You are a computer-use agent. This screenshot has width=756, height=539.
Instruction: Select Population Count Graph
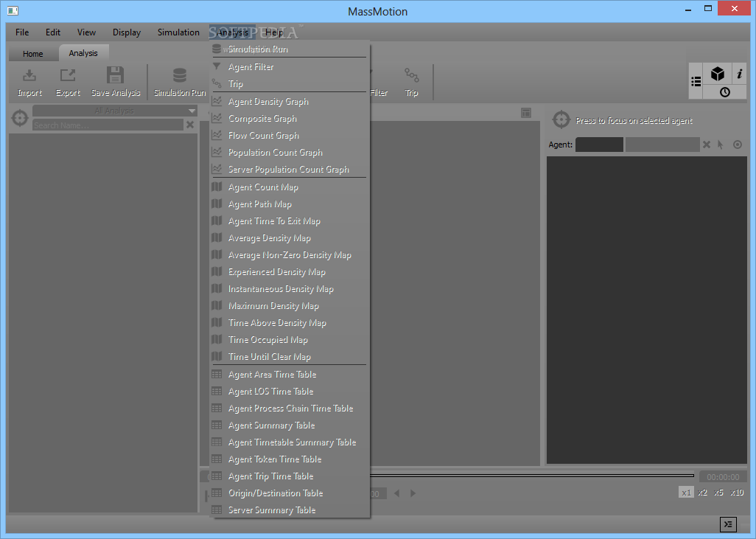(x=290, y=153)
